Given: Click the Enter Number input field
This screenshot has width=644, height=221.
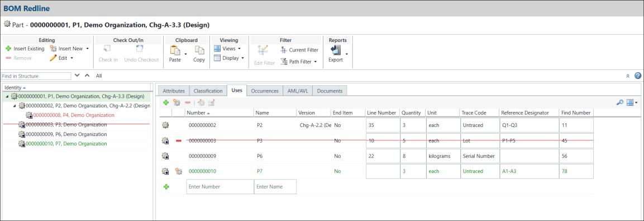Looking at the screenshot, I should click(220, 186).
